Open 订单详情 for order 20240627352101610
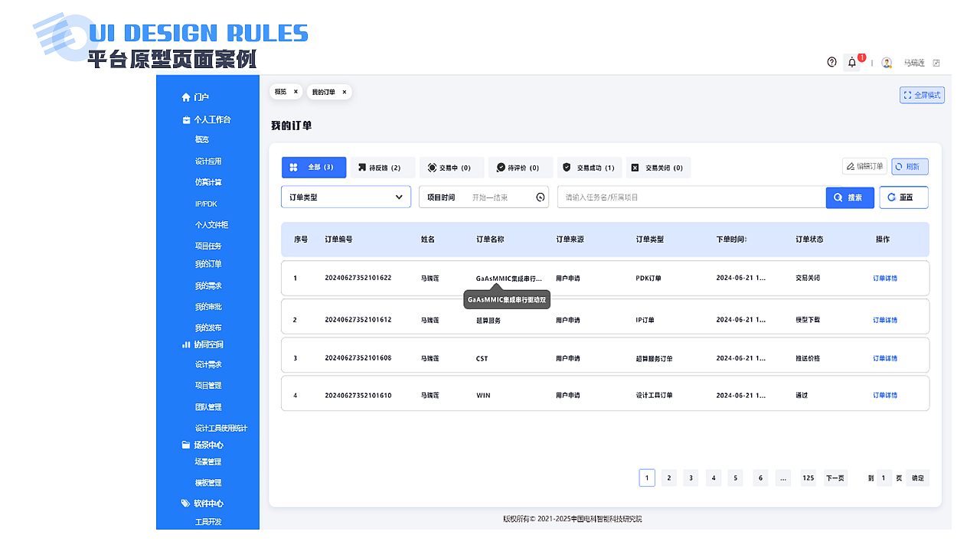The height and width of the screenshot is (551, 980). click(x=885, y=396)
